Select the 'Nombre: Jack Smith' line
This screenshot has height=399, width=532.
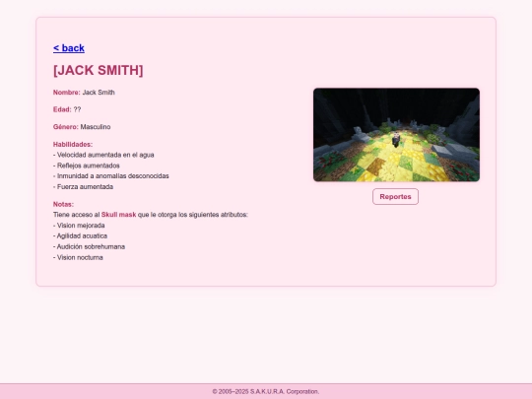pos(84,93)
